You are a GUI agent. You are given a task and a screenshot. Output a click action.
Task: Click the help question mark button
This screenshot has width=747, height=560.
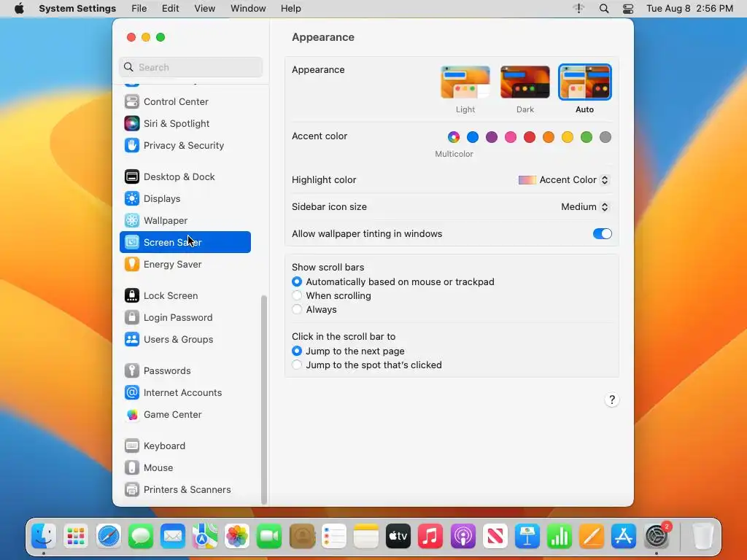point(612,400)
